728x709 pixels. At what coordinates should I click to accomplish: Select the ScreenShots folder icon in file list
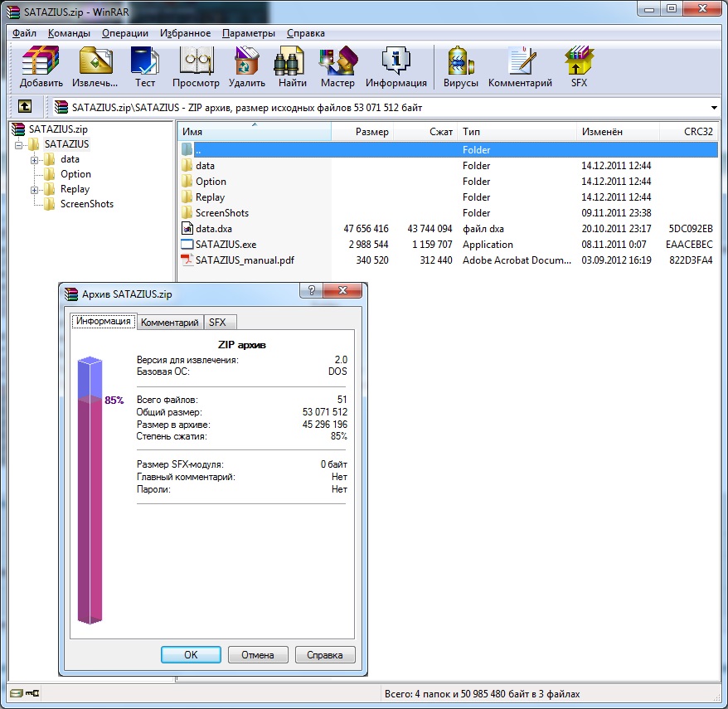[x=187, y=212]
